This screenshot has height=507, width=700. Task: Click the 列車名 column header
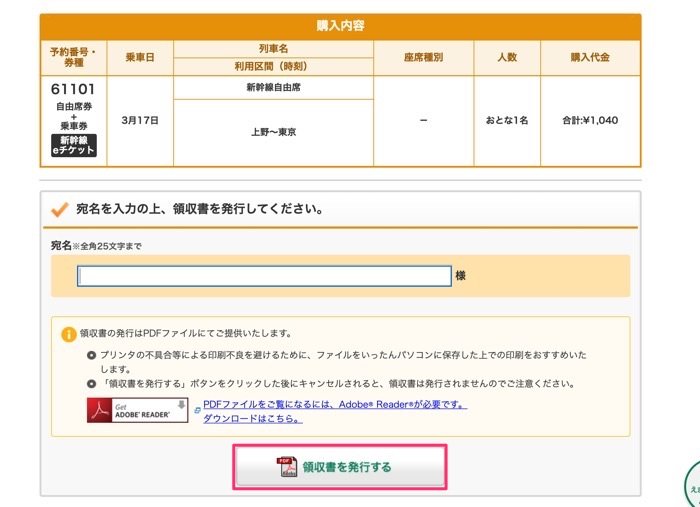(273, 49)
